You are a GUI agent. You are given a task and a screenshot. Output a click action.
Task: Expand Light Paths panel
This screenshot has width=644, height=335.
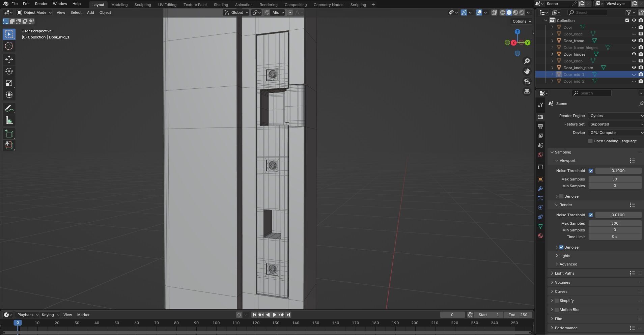click(x=564, y=273)
